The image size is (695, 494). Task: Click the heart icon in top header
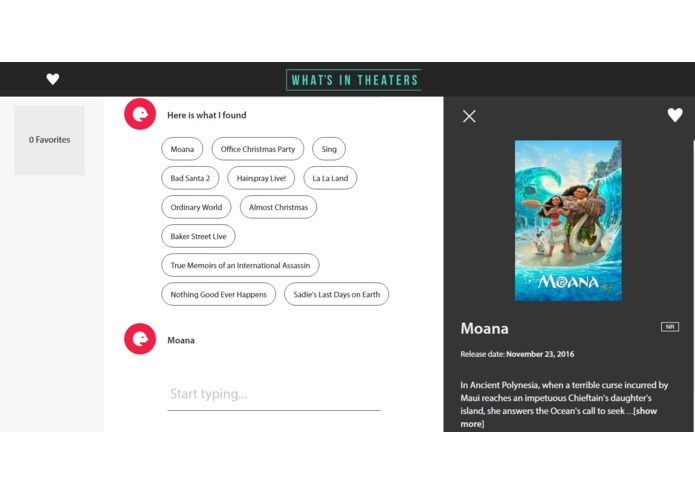point(53,80)
